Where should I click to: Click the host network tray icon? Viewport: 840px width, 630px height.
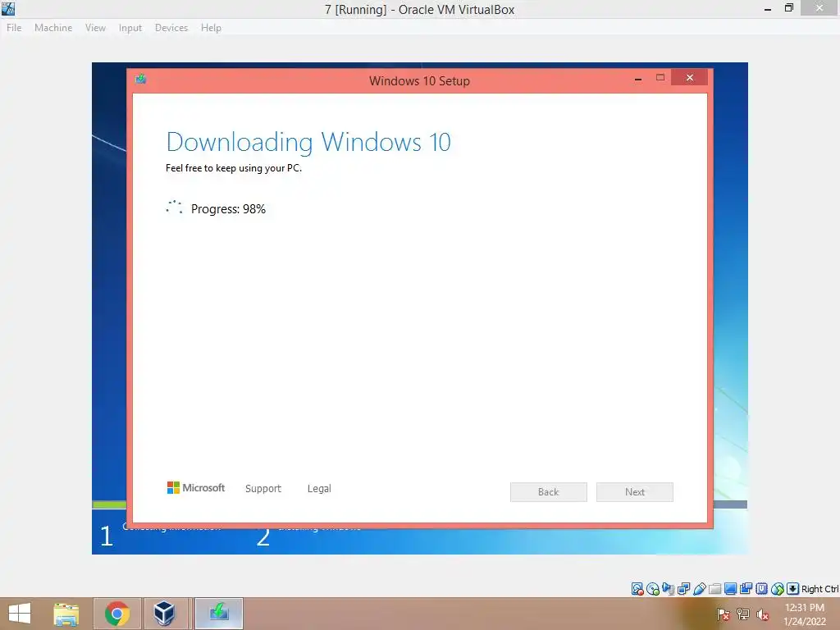(743, 614)
